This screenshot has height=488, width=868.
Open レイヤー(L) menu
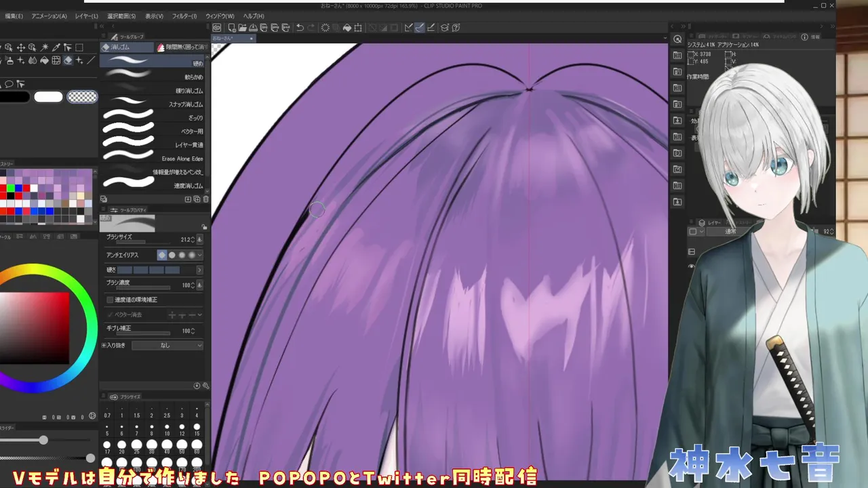[x=86, y=16]
